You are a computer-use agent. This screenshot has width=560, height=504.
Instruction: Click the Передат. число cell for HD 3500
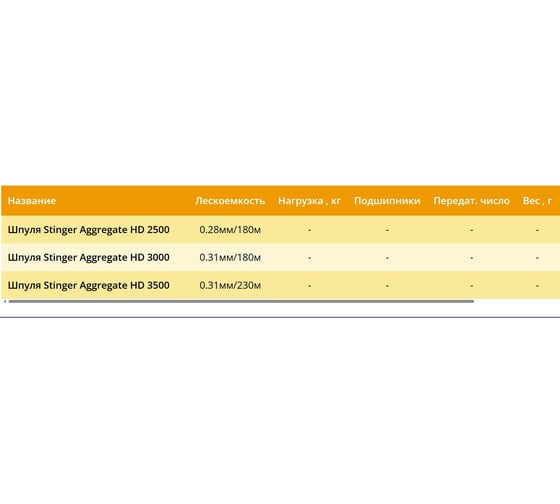pyautogui.click(x=471, y=285)
